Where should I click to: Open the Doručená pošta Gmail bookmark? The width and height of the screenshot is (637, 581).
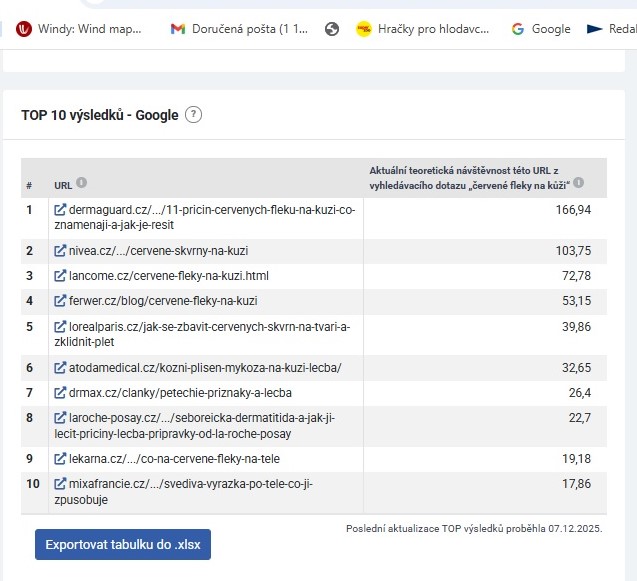[x=240, y=29]
